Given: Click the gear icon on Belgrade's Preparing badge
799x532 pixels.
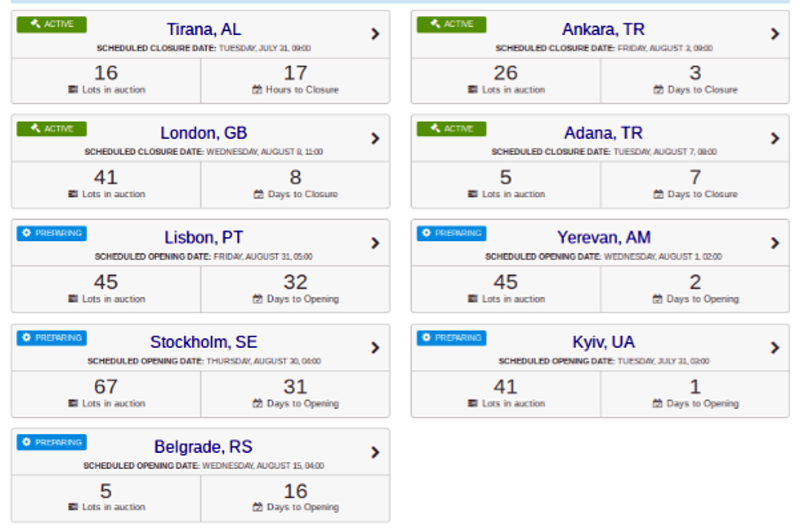Looking at the screenshot, I should click(x=26, y=442).
